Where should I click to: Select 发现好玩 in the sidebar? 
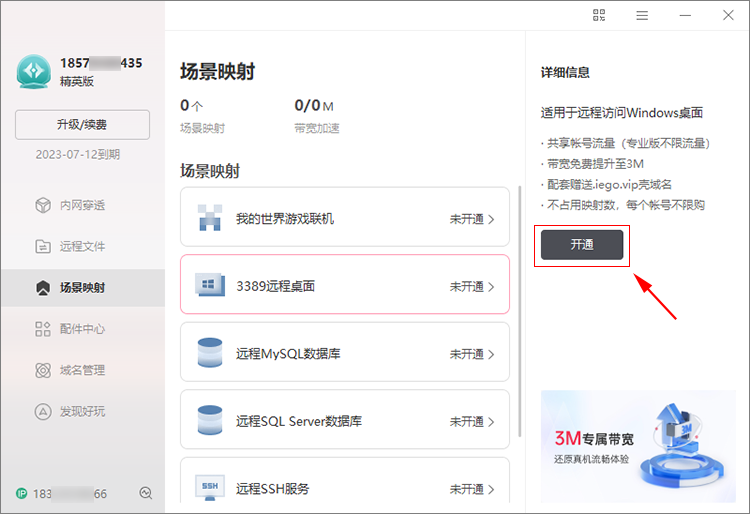coord(82,411)
